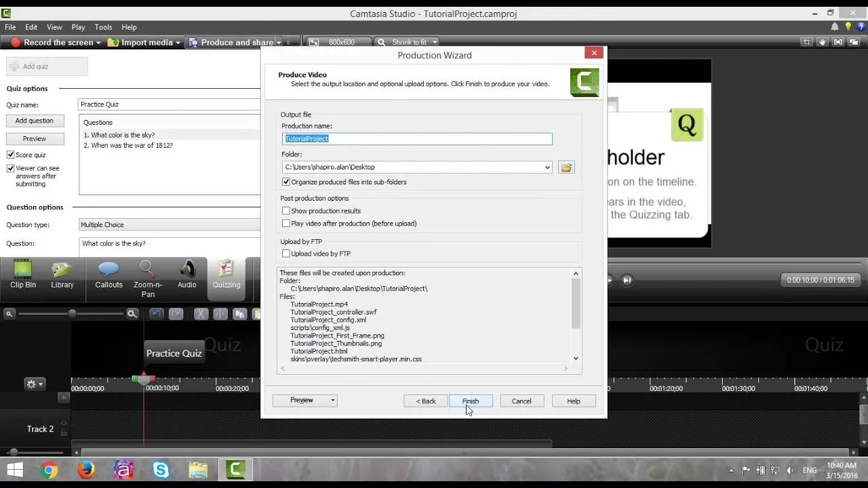Click the Finish button
Image resolution: width=868 pixels, height=488 pixels.
471,401
